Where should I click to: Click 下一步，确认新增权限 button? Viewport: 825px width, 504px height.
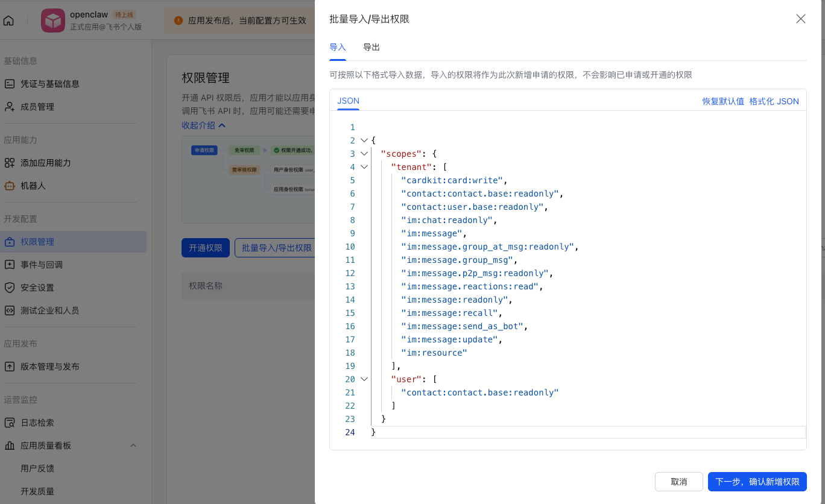pos(757,482)
